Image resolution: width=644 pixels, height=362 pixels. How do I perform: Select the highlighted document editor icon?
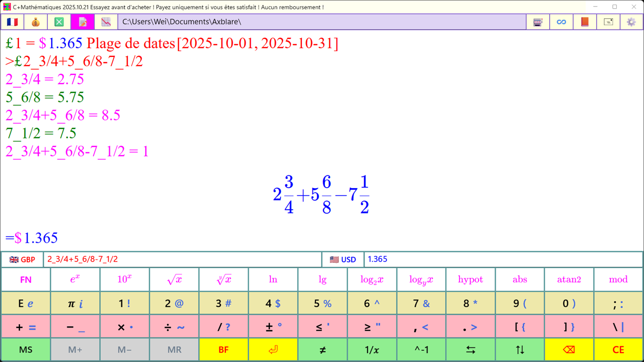coord(82,22)
